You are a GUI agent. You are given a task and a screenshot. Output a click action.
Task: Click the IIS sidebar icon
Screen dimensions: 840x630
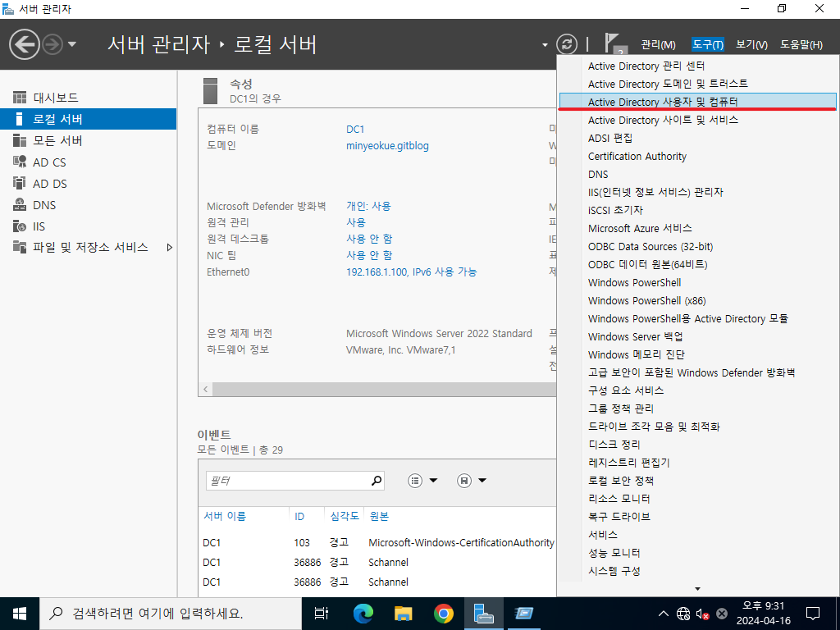coord(20,226)
